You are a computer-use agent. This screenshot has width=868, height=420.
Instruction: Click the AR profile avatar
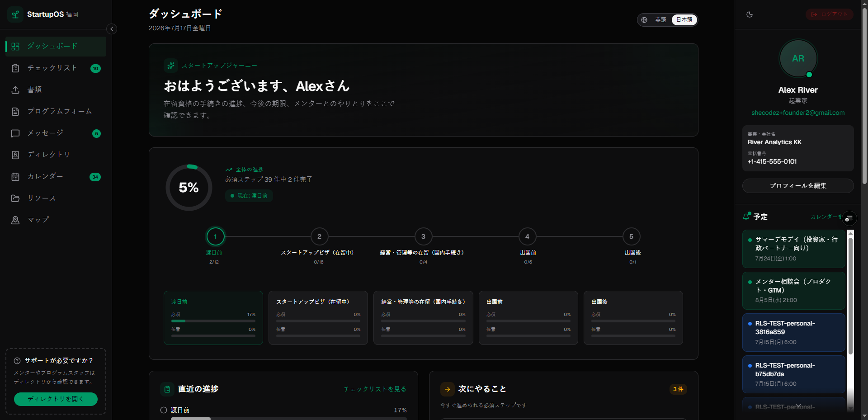point(798,59)
